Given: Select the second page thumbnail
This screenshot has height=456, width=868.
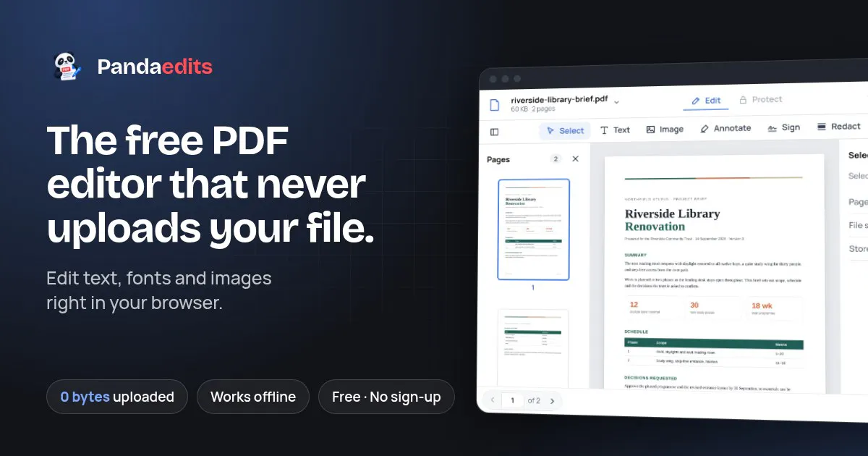Looking at the screenshot, I should click(534, 347).
